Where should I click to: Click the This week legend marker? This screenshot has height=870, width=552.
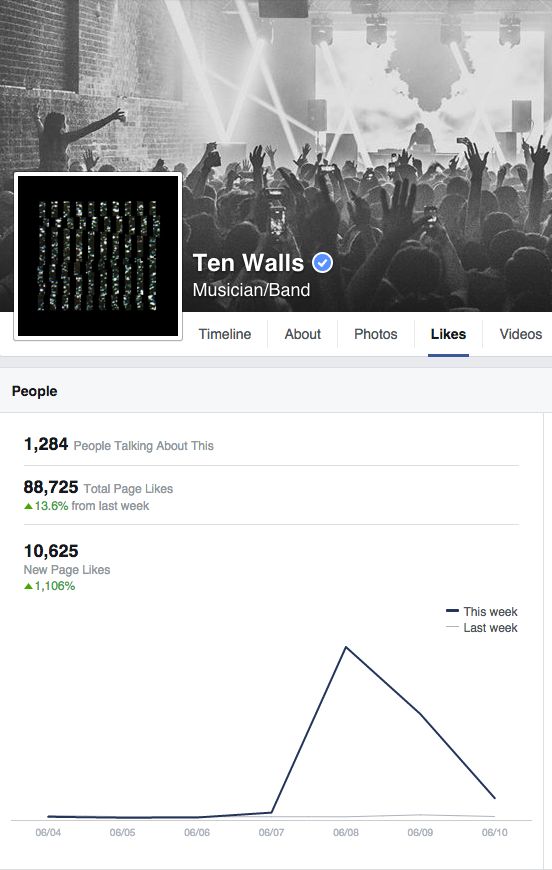(x=452, y=611)
